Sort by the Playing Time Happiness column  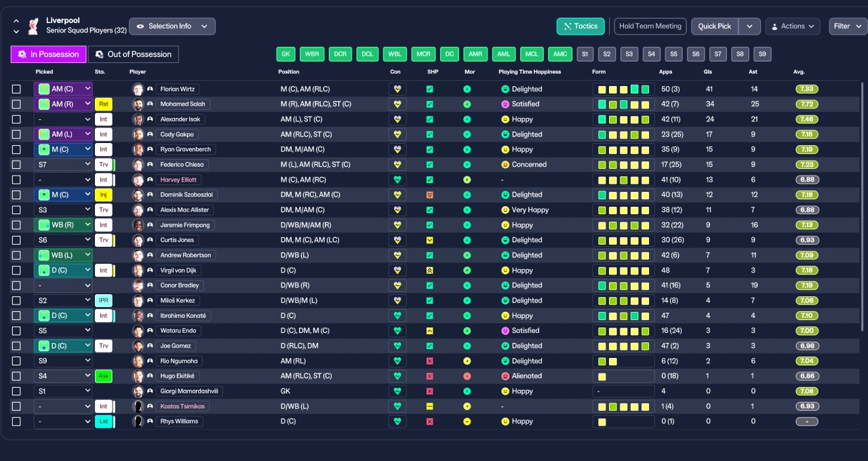[x=530, y=72]
